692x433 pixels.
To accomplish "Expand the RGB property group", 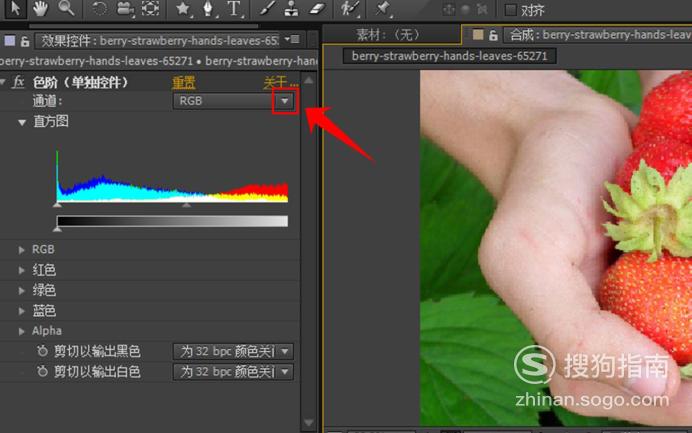I will coord(22,250).
